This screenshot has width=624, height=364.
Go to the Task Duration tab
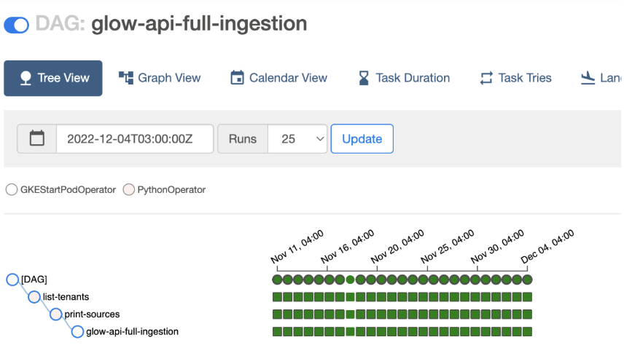(x=404, y=78)
